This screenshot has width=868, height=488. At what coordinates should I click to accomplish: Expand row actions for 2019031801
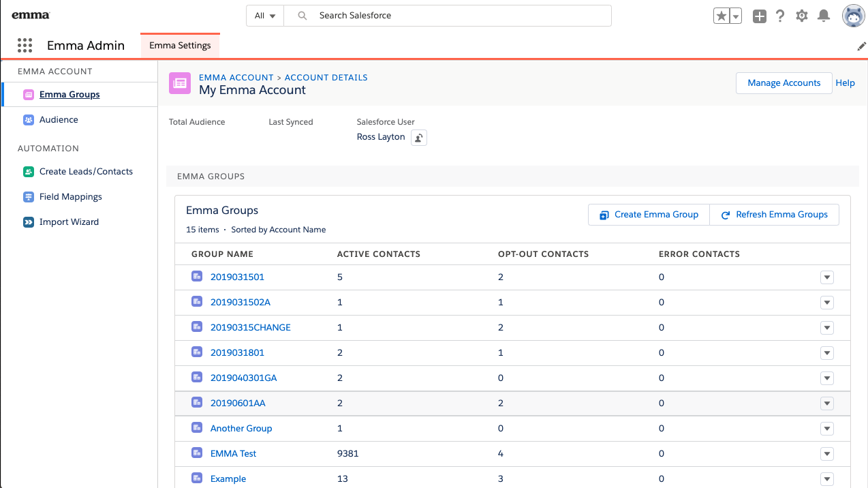[x=827, y=353]
